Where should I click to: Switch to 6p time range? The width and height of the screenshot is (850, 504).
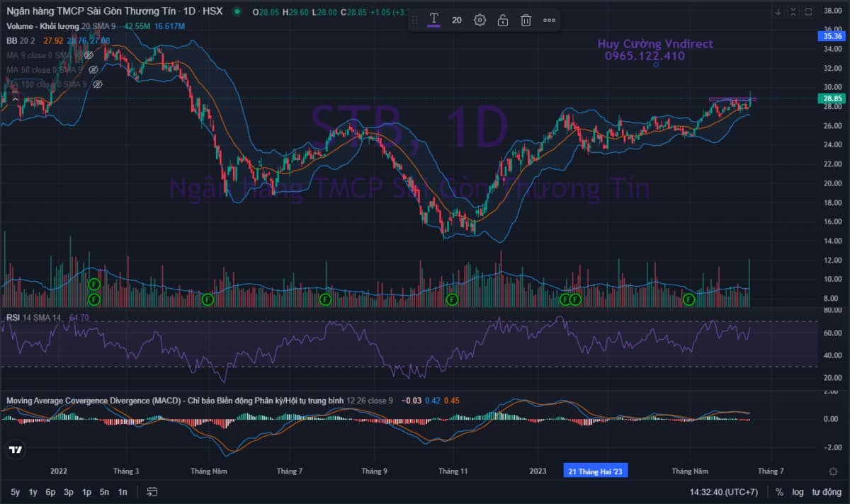50,492
